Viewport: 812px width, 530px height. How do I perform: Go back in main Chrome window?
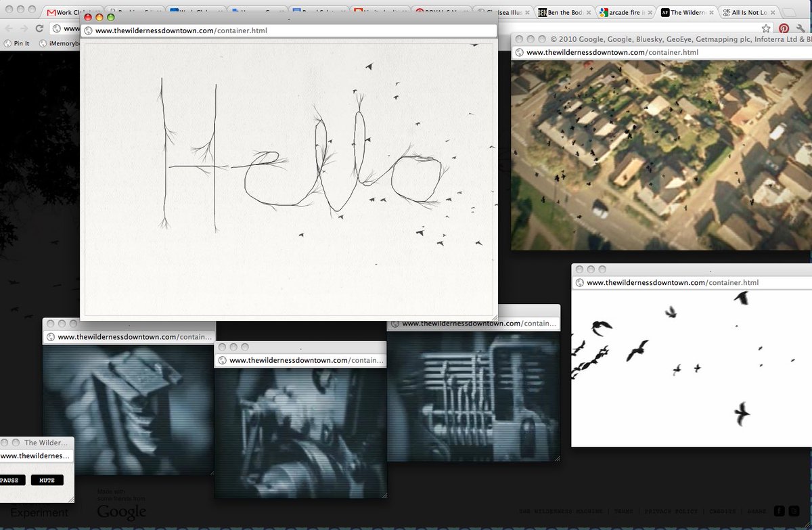9,28
